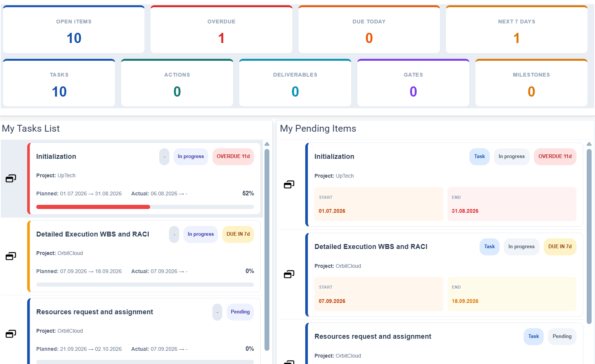Screen dimensions: 595x364
Task: Click the START 01.07.2026 box in My Pending Items
Action: click(x=379, y=204)
